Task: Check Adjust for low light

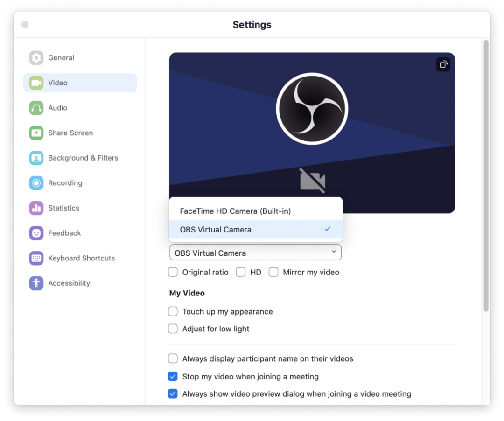Action: click(x=173, y=329)
